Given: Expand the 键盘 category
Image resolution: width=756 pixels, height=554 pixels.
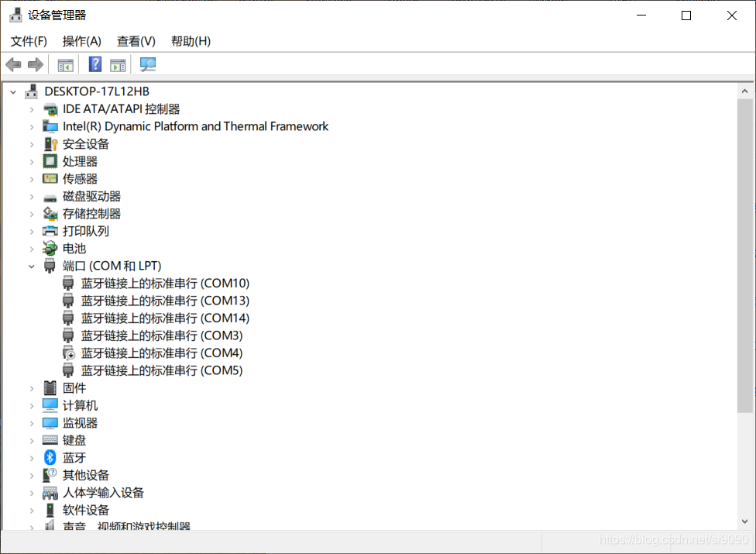Looking at the screenshot, I should [32, 441].
